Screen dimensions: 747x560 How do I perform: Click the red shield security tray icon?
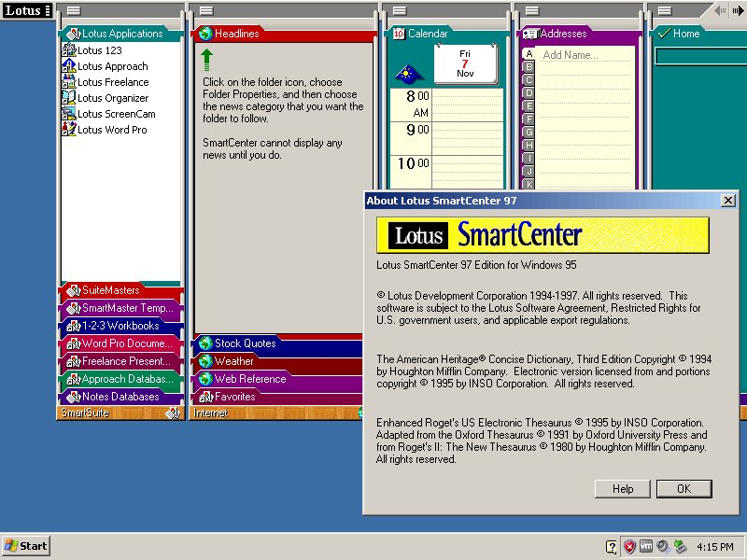pyautogui.click(x=629, y=547)
